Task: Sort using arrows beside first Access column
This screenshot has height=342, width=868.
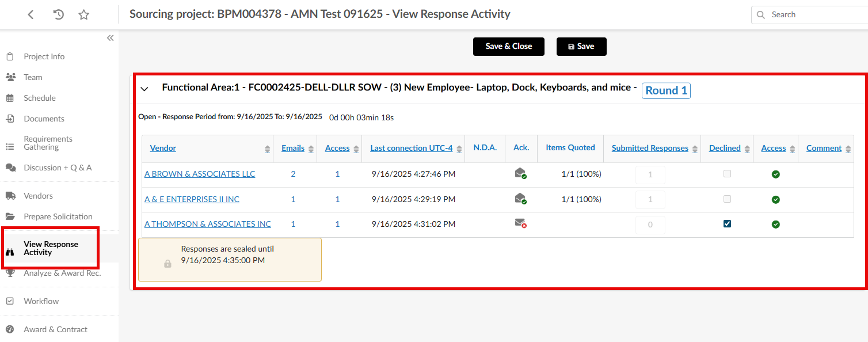Action: click(x=356, y=149)
